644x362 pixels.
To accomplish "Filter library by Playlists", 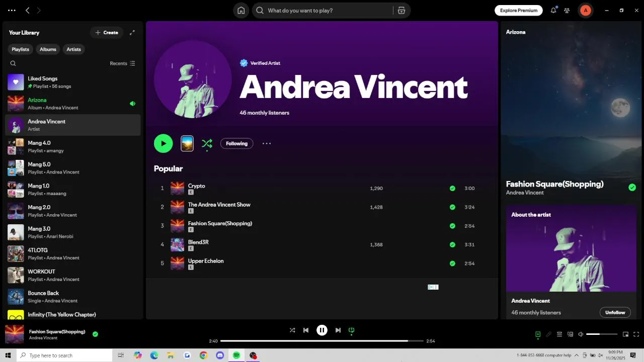I will (x=20, y=49).
